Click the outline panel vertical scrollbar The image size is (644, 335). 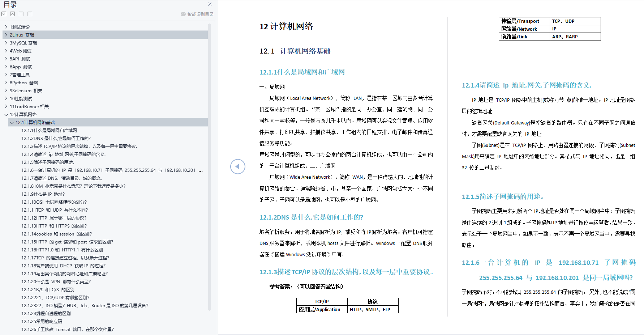pos(209,166)
